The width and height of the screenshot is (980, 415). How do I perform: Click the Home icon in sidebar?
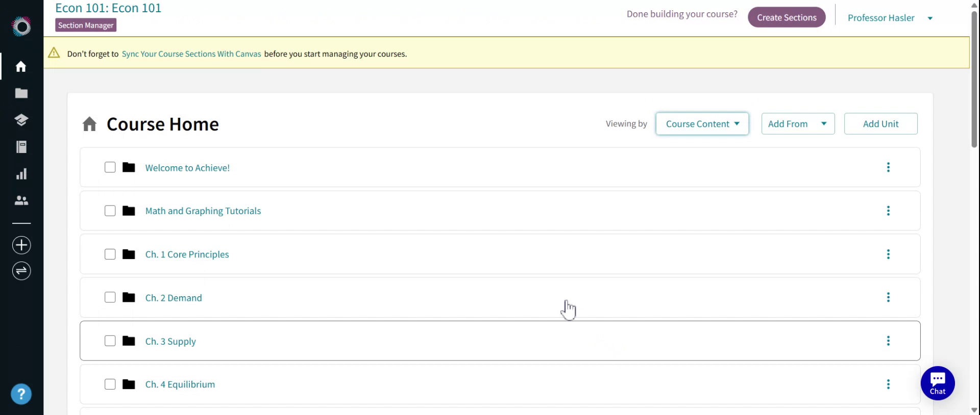tap(21, 66)
